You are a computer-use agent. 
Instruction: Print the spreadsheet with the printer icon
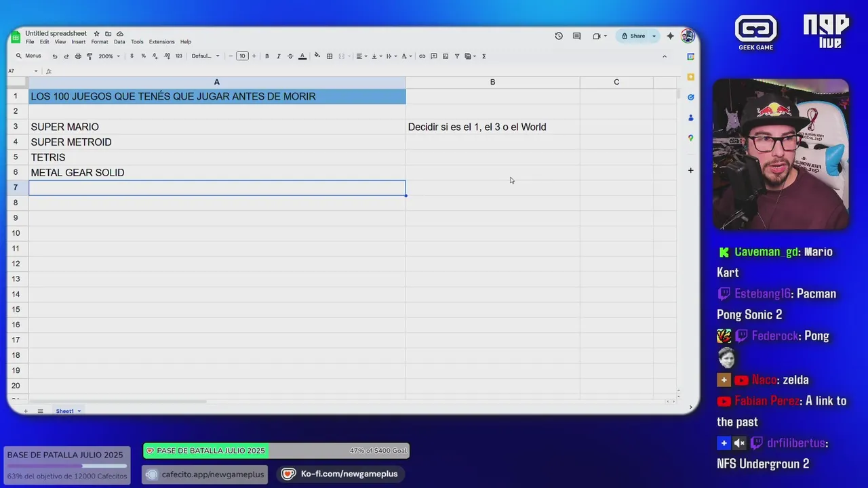(x=78, y=56)
